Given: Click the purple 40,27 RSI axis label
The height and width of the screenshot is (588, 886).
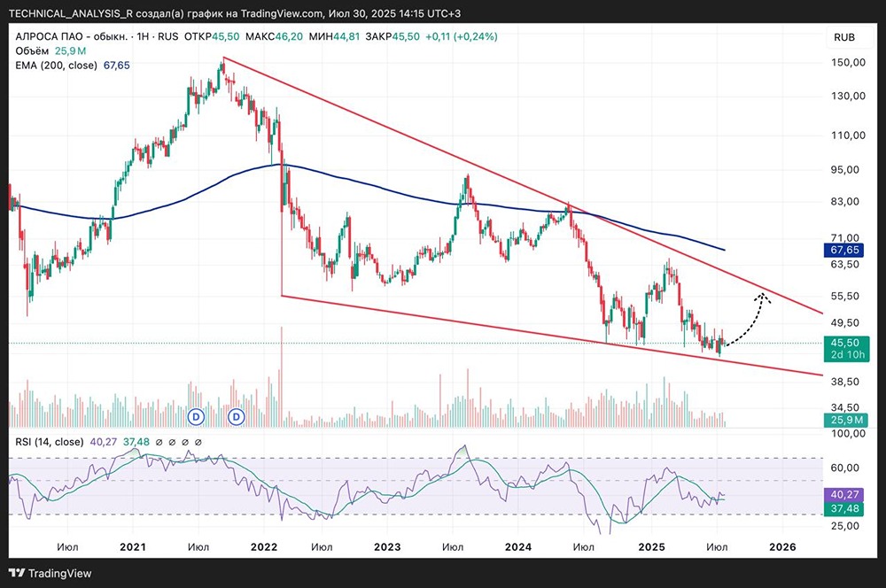Looking at the screenshot, I should 844,494.
